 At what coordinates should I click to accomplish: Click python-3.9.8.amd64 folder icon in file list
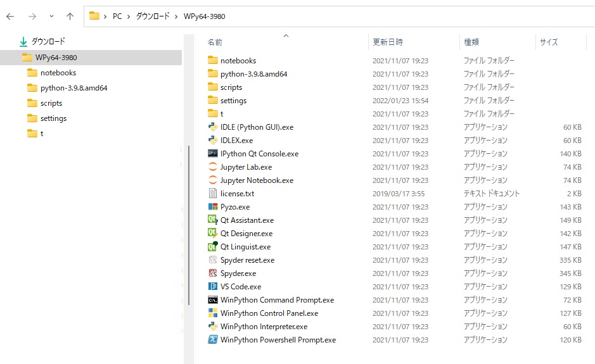click(x=213, y=73)
